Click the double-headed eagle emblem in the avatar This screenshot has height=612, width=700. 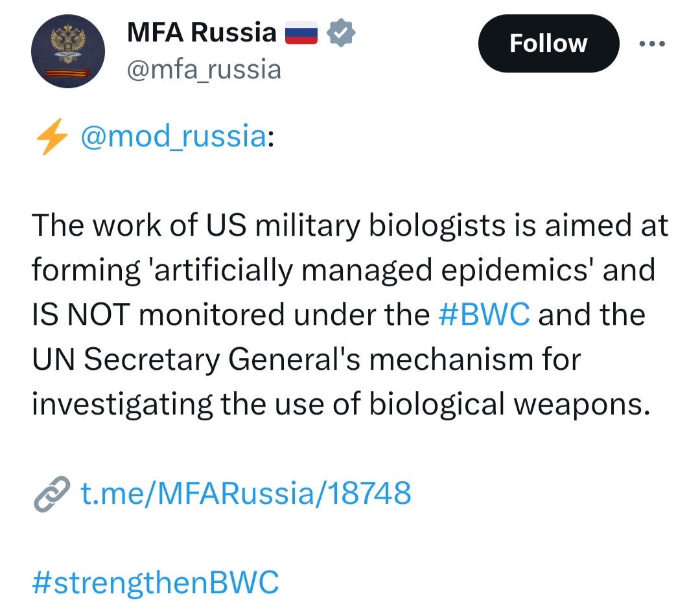click(68, 44)
